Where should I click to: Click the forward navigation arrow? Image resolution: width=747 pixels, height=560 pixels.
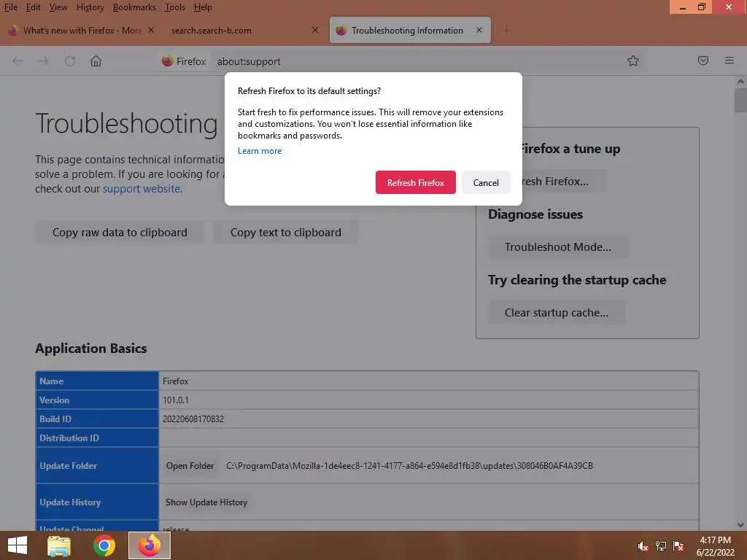pyautogui.click(x=44, y=61)
